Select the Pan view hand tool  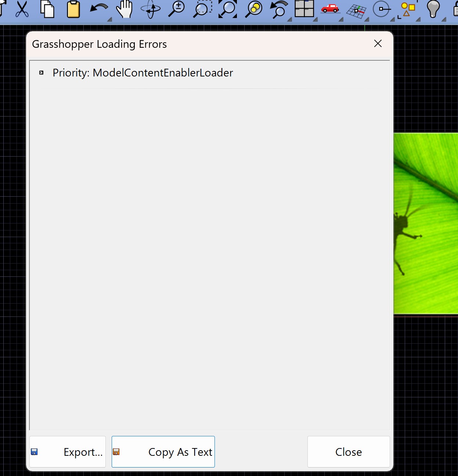click(125, 10)
